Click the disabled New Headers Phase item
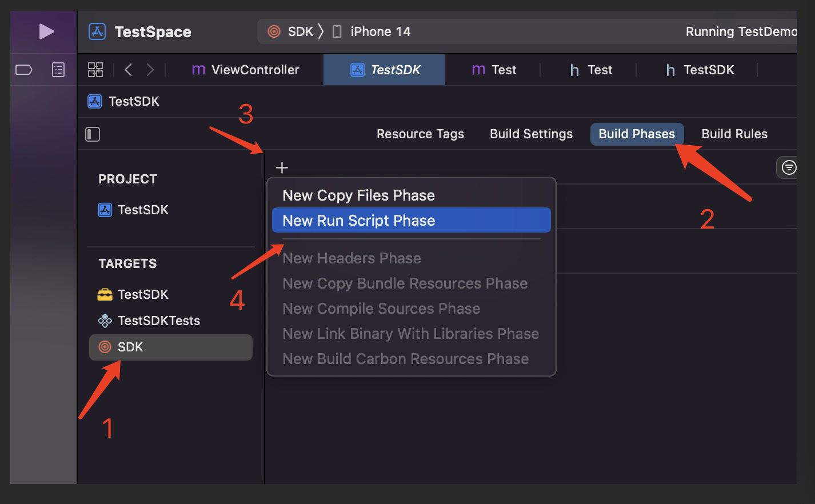The height and width of the screenshot is (504, 815). (x=411, y=258)
